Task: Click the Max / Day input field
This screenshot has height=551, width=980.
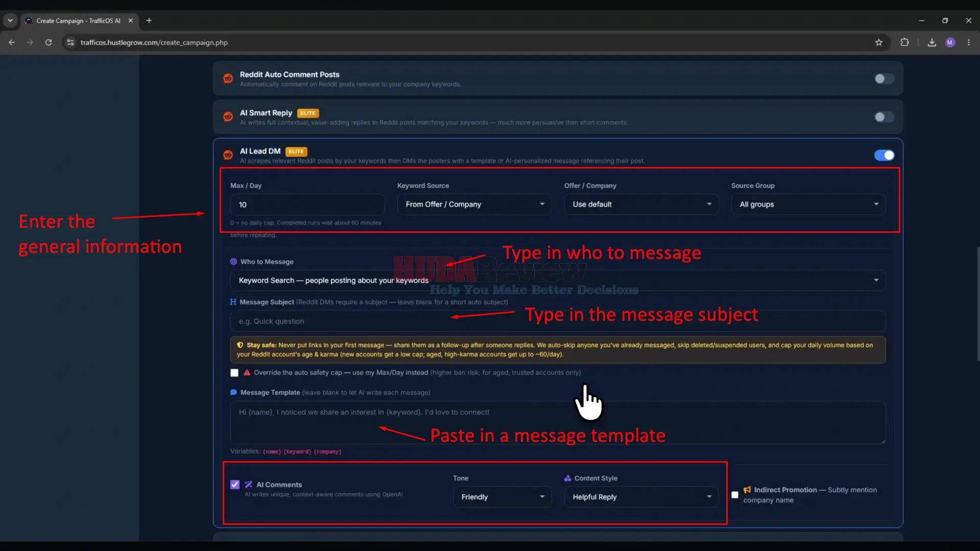Action: [x=307, y=205]
